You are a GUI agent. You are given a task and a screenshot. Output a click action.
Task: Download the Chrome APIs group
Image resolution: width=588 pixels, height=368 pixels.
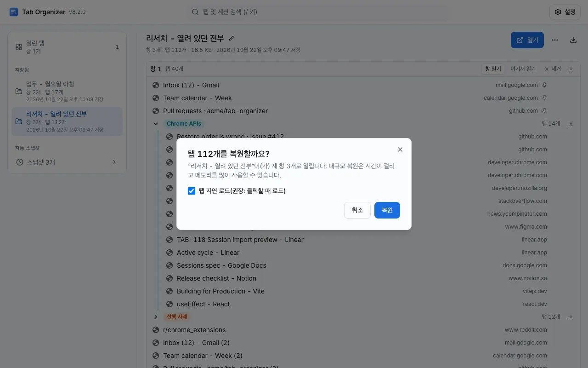click(571, 124)
